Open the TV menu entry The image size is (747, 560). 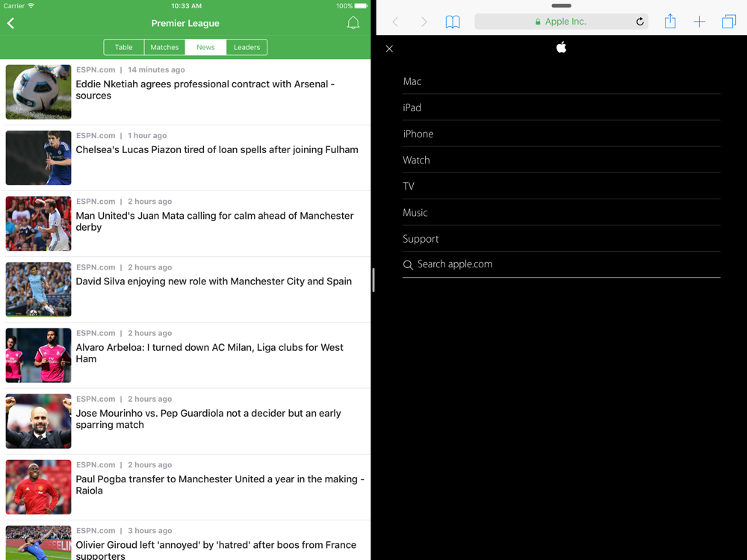click(561, 186)
